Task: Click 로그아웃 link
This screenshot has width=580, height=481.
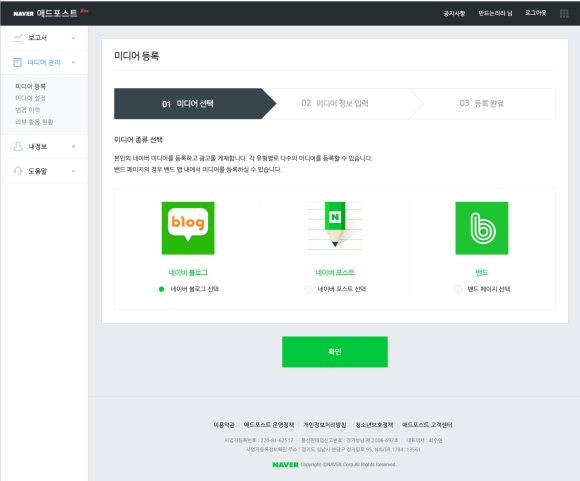Action: pos(535,13)
